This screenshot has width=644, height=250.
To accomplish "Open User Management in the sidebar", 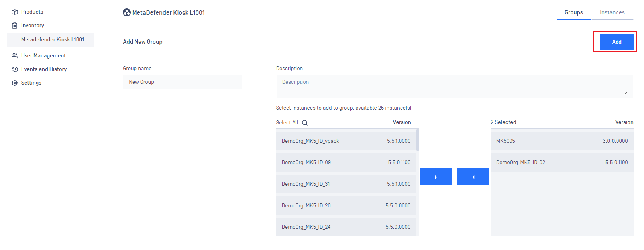I will [x=43, y=56].
